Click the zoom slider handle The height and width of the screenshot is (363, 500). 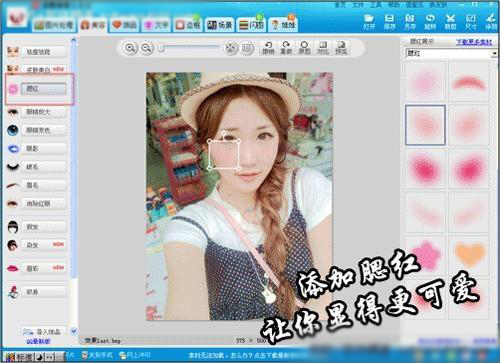(x=161, y=48)
